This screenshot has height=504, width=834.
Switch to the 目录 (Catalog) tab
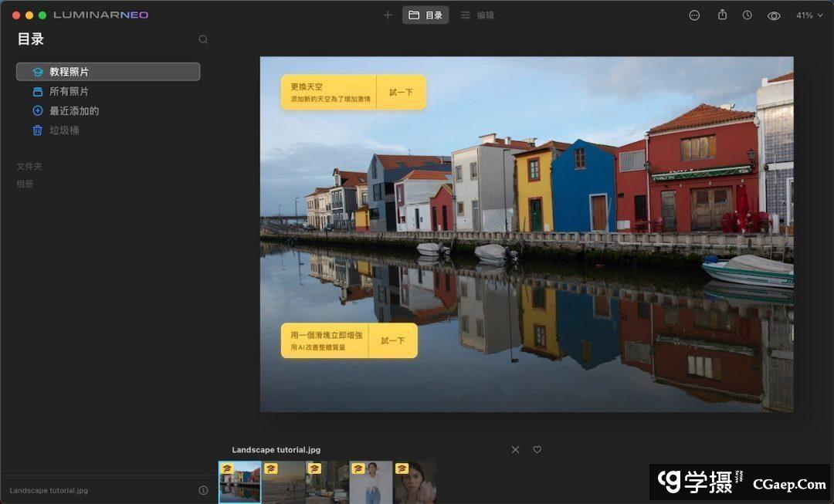[x=425, y=15]
